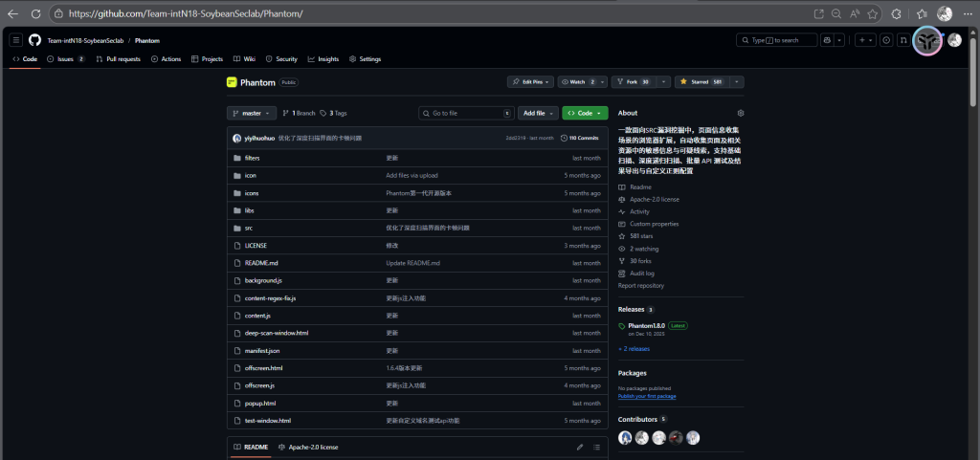
Task: Open pull requests icon in top header
Action: (902, 40)
